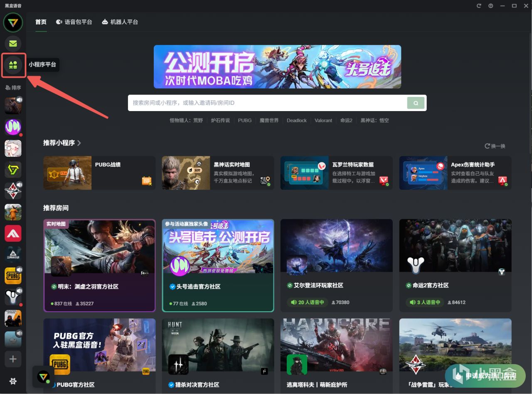Screen dimensions: 532x394
Task: Open the anime girl avatar server in sidebar
Action: pyautogui.click(x=13, y=148)
